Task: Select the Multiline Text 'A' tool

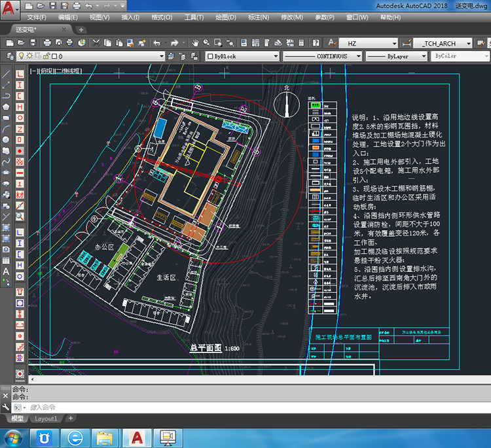Action: 6,271
